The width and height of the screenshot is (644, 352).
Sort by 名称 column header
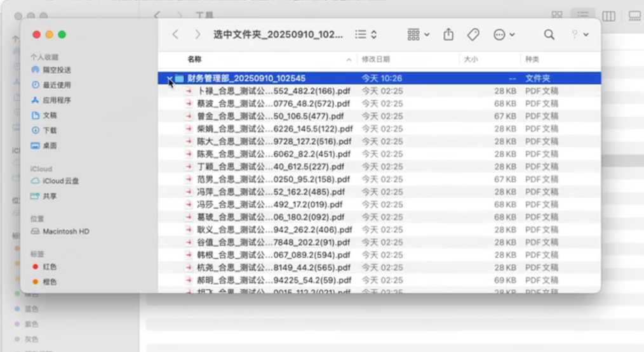click(194, 59)
